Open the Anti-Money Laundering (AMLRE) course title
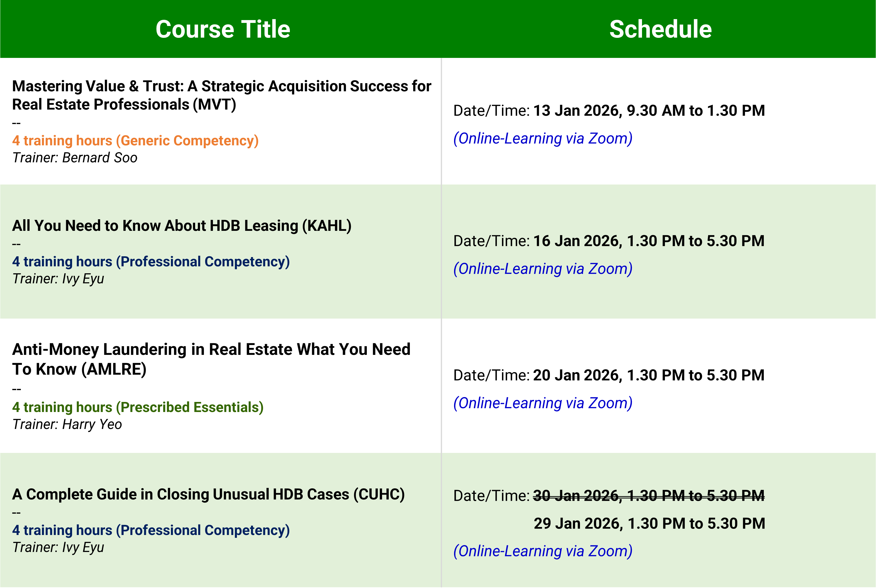 pos(211,359)
